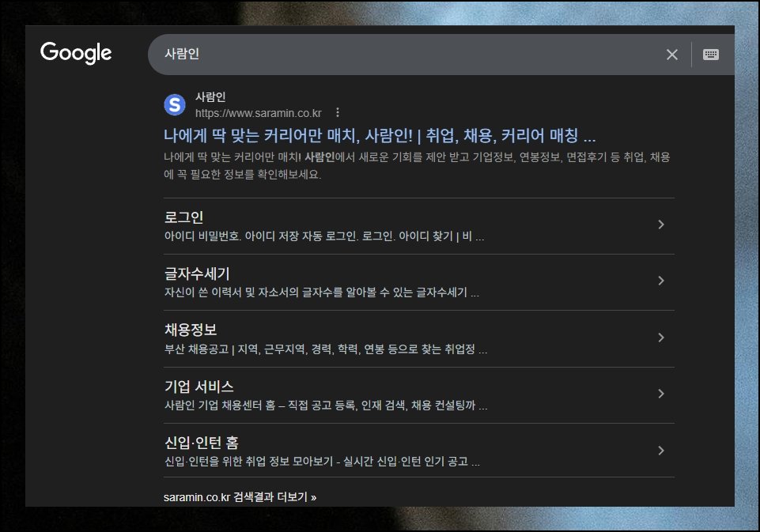Expand the chevron on the 기업 서비스 row

[x=660, y=394]
